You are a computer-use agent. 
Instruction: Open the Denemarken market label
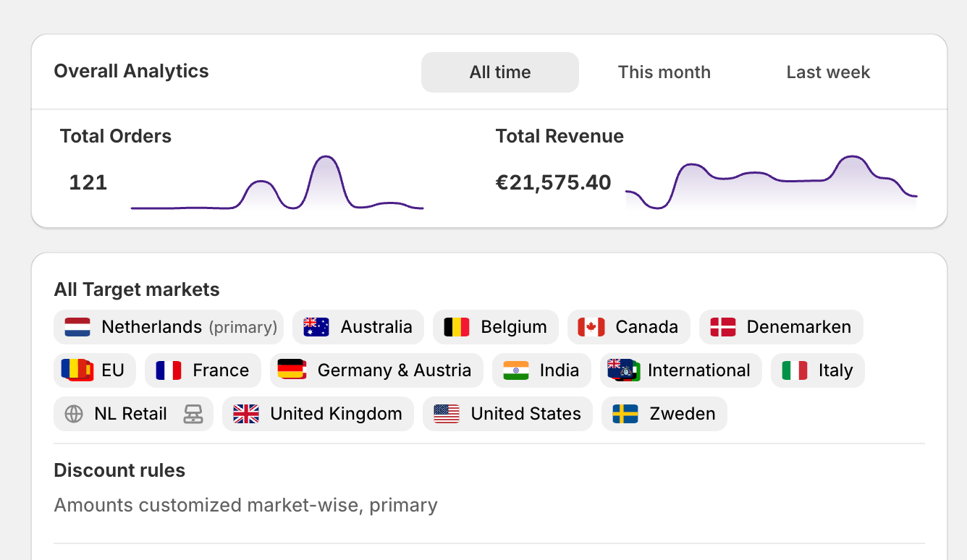(x=799, y=327)
